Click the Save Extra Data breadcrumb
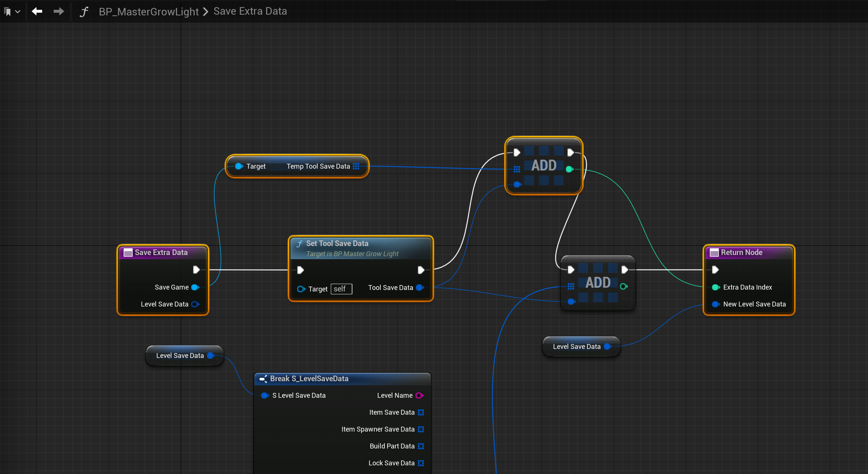Image resolution: width=868 pixels, height=474 pixels. point(250,11)
